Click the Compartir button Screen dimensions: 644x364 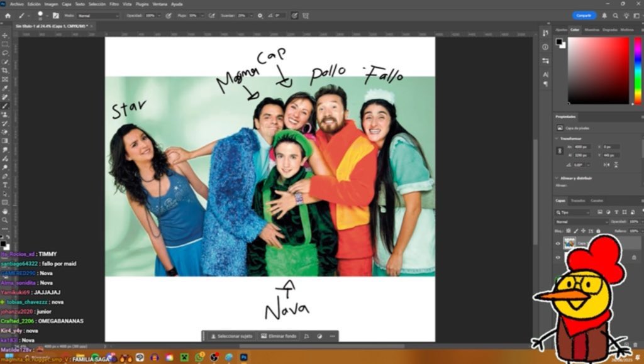point(584,16)
